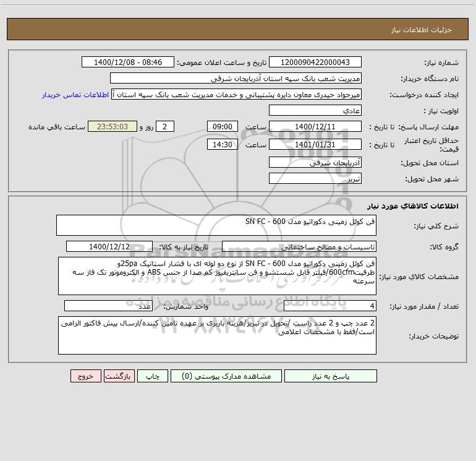This screenshot has height=461, width=476.
Task: Click the پاسخ به نیاز button
Action: pyautogui.click(x=330, y=376)
